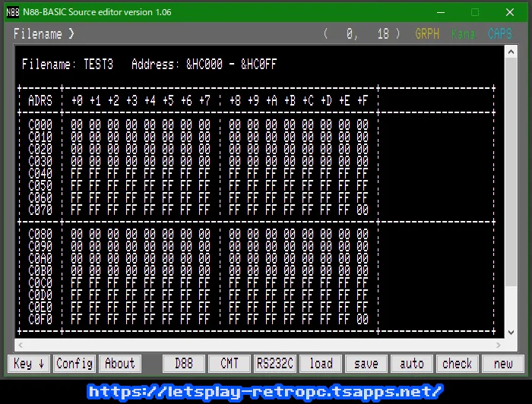
Task: Select the D88 disk image option
Action: [x=184, y=364]
